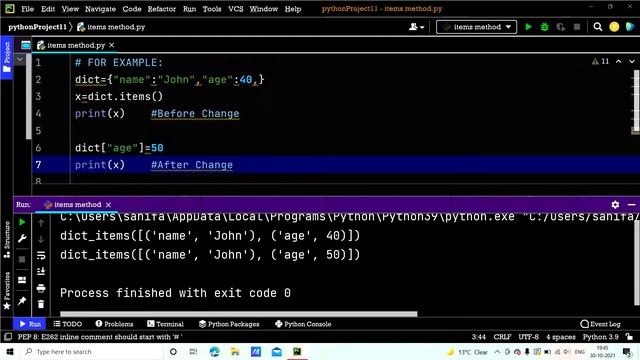Open Run panel settings gear

click(615, 204)
